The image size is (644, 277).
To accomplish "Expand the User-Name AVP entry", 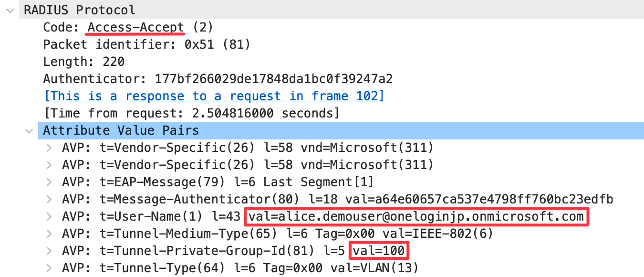I will click(49, 217).
